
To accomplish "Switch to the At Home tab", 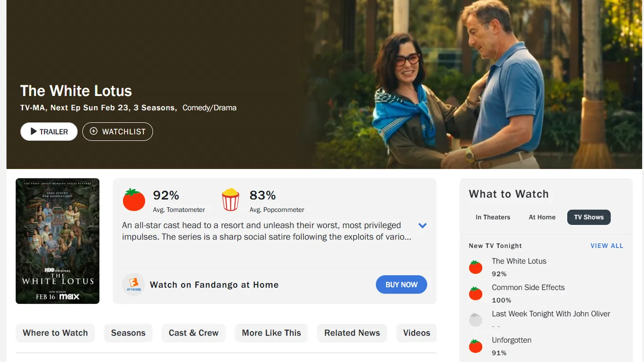I will (542, 217).
